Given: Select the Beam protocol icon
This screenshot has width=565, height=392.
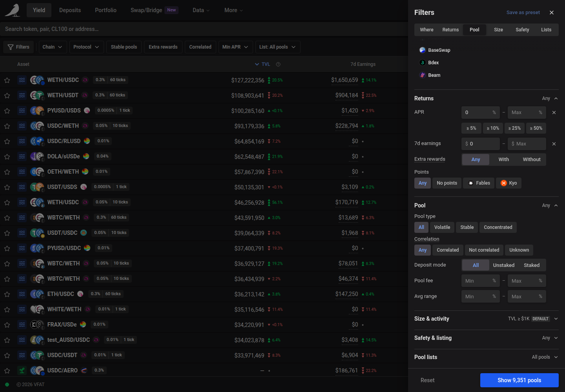Looking at the screenshot, I should (x=423, y=75).
